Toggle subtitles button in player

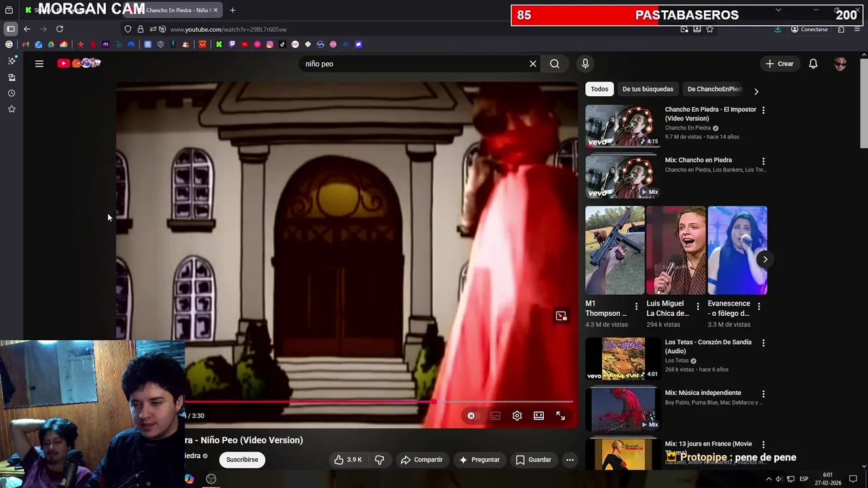(496, 415)
